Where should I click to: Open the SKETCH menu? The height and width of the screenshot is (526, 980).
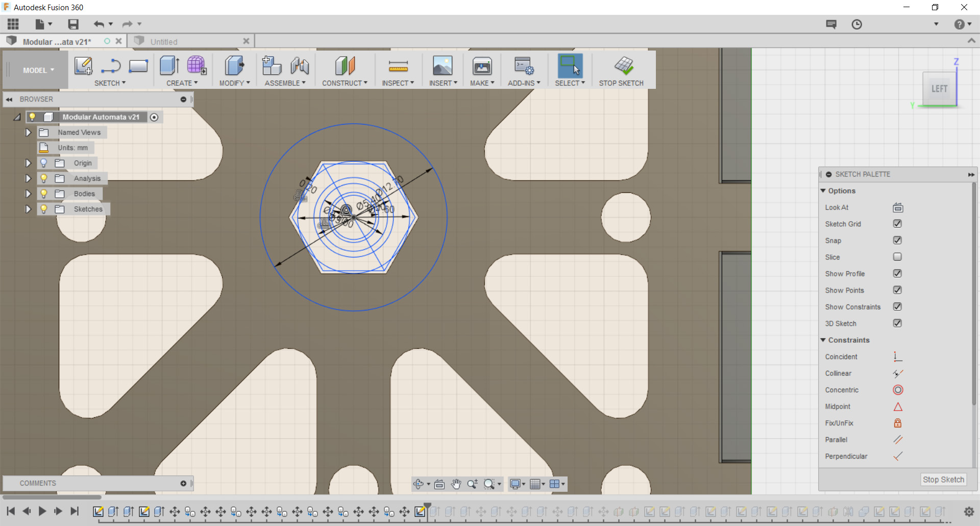click(110, 83)
